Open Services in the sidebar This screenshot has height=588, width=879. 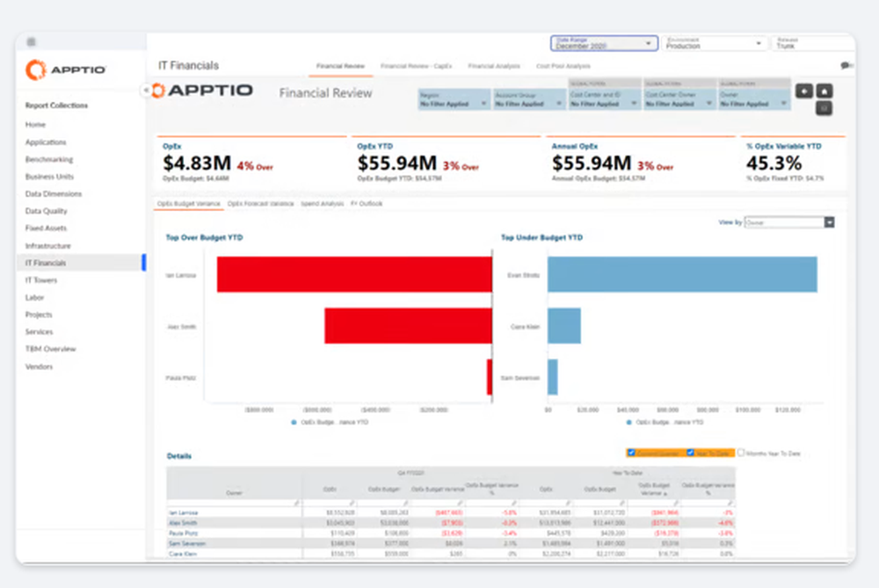click(39, 332)
